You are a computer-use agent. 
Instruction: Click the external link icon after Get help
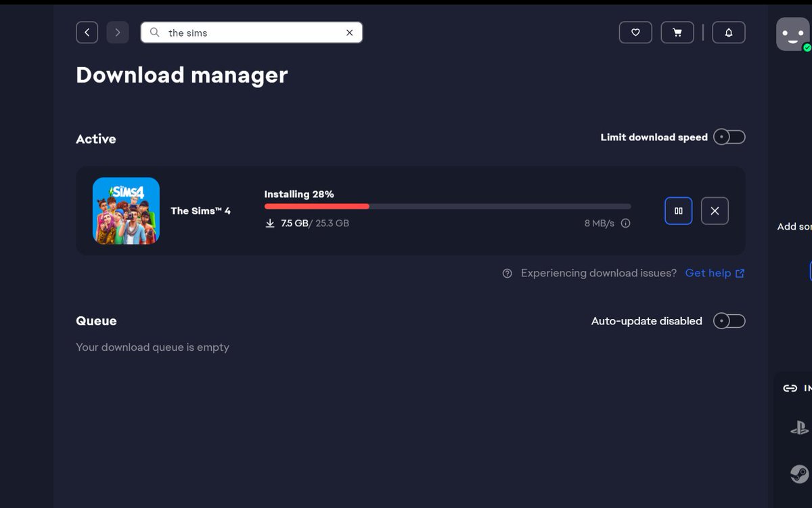pos(740,273)
